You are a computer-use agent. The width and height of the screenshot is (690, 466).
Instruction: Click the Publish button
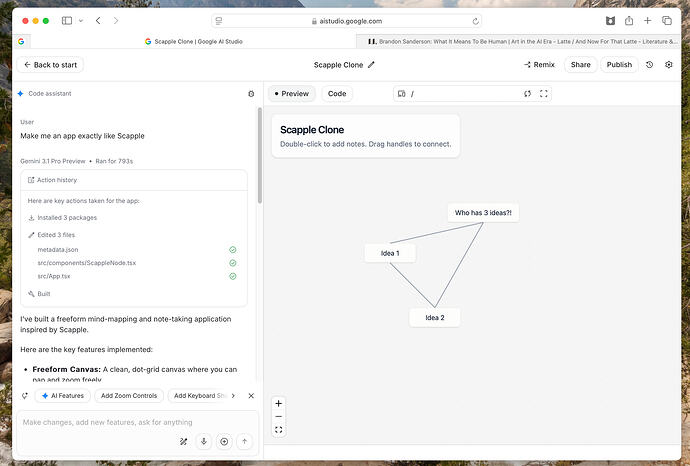pos(619,65)
